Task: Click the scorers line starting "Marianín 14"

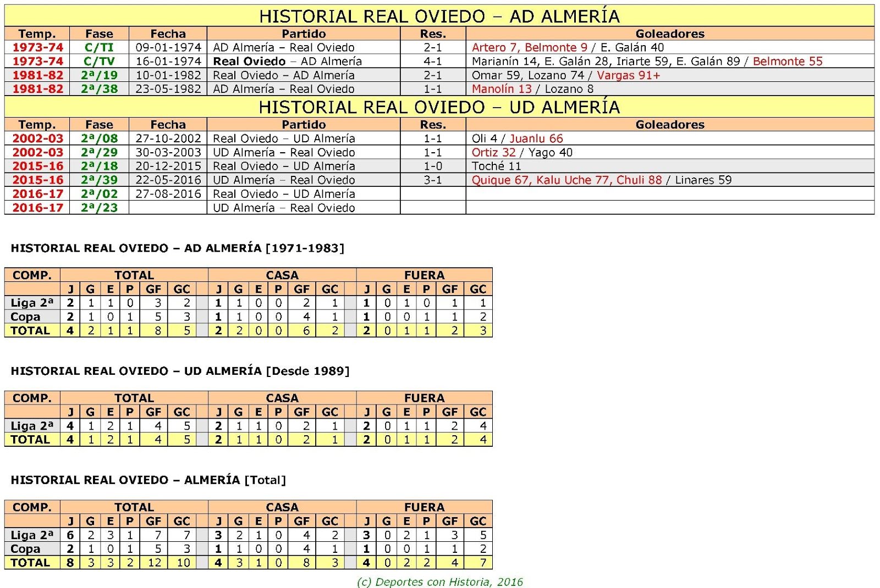Action: tap(647, 61)
